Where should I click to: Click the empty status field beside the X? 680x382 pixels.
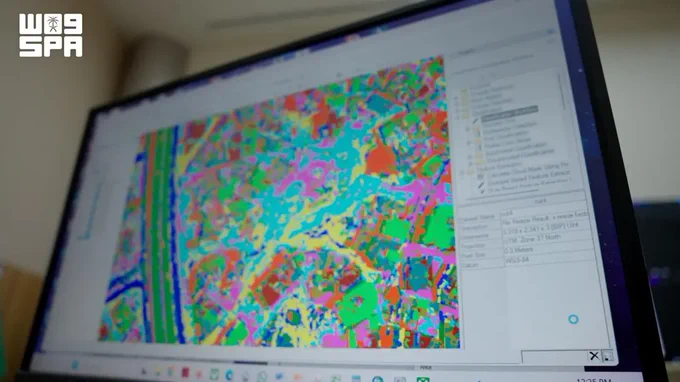pos(554,356)
